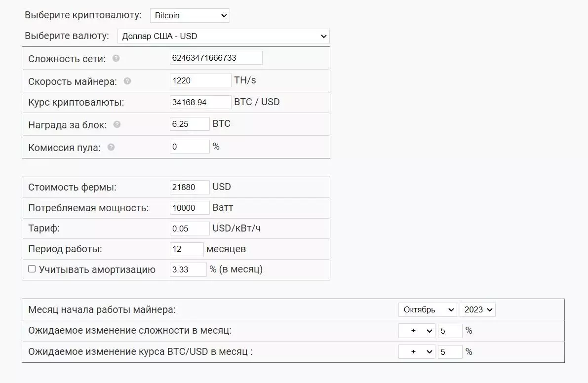Select the power consumption field 10000
The image size is (588, 383).
point(190,208)
